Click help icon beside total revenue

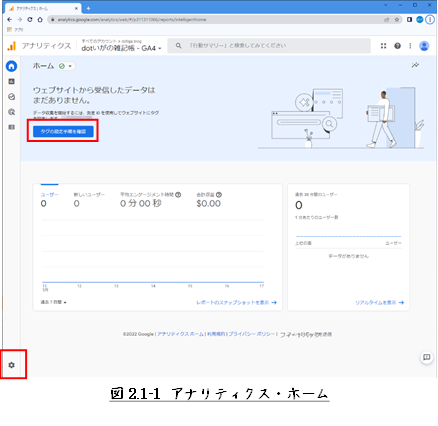[219, 195]
